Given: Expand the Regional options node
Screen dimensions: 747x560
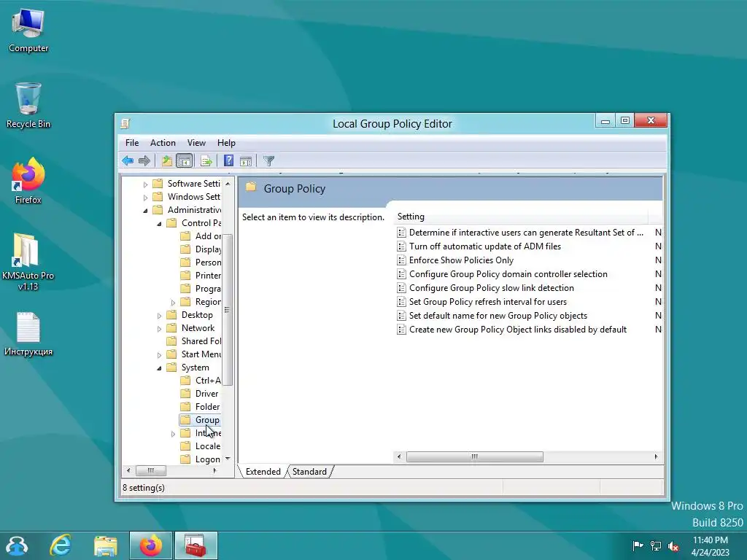Looking at the screenshot, I should pyautogui.click(x=174, y=303).
